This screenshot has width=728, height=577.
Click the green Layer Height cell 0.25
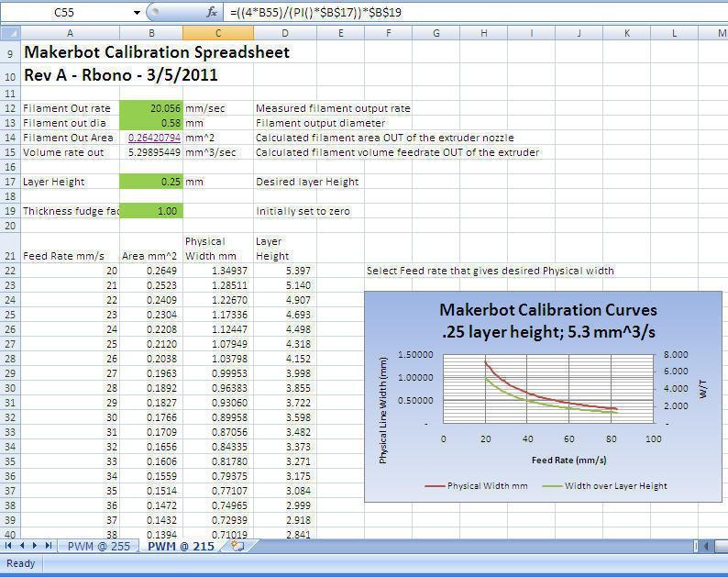[x=151, y=182]
